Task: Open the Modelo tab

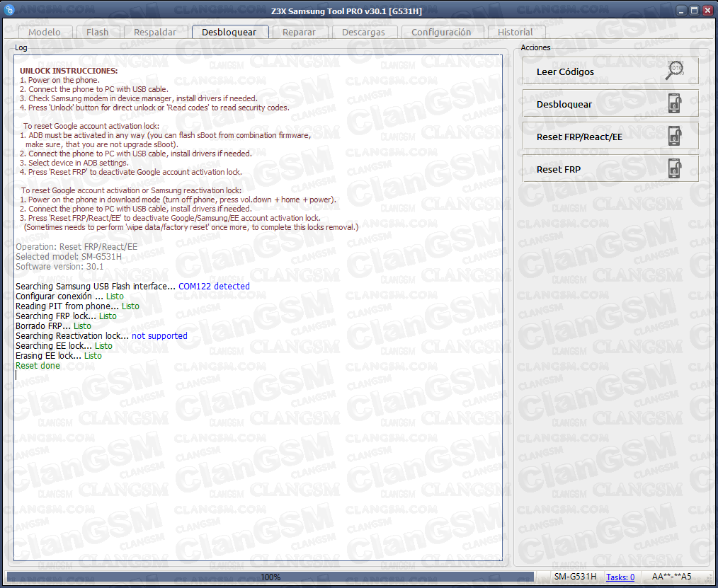Action: [x=45, y=32]
